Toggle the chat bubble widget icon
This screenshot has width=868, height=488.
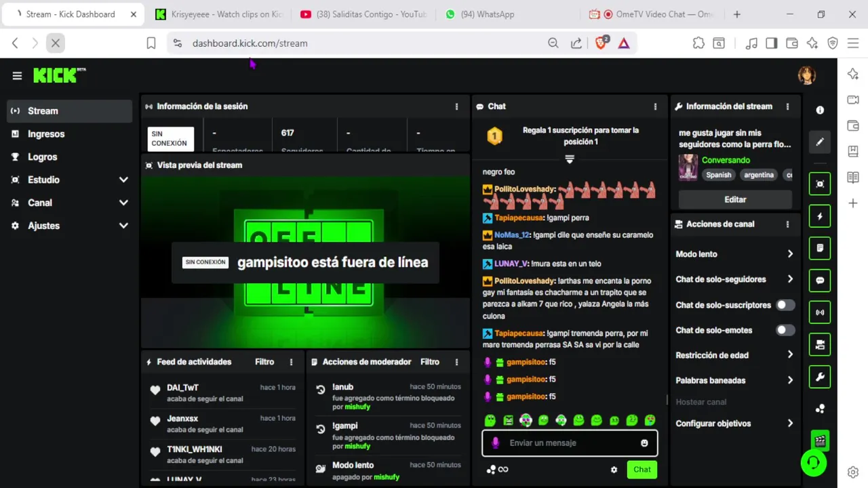click(820, 280)
